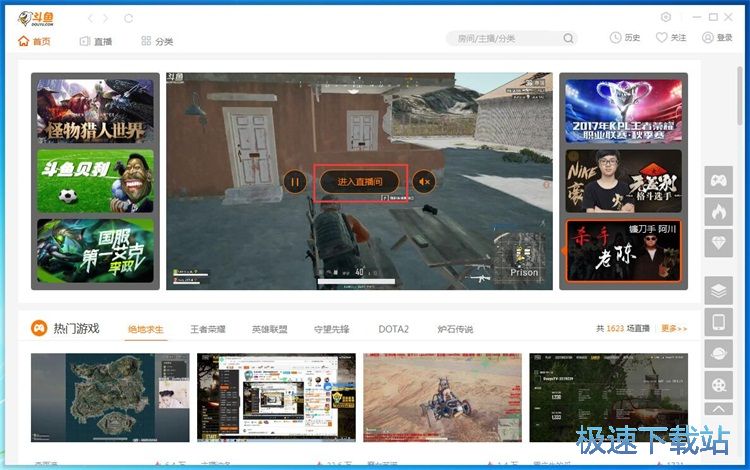Click the flame icon in right sidebar
The width and height of the screenshot is (750, 470).
[x=718, y=211]
